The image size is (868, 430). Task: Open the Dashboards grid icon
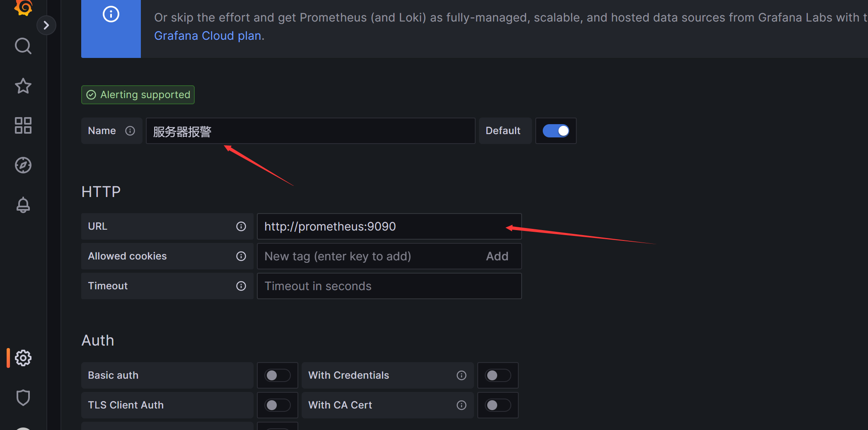coord(23,125)
